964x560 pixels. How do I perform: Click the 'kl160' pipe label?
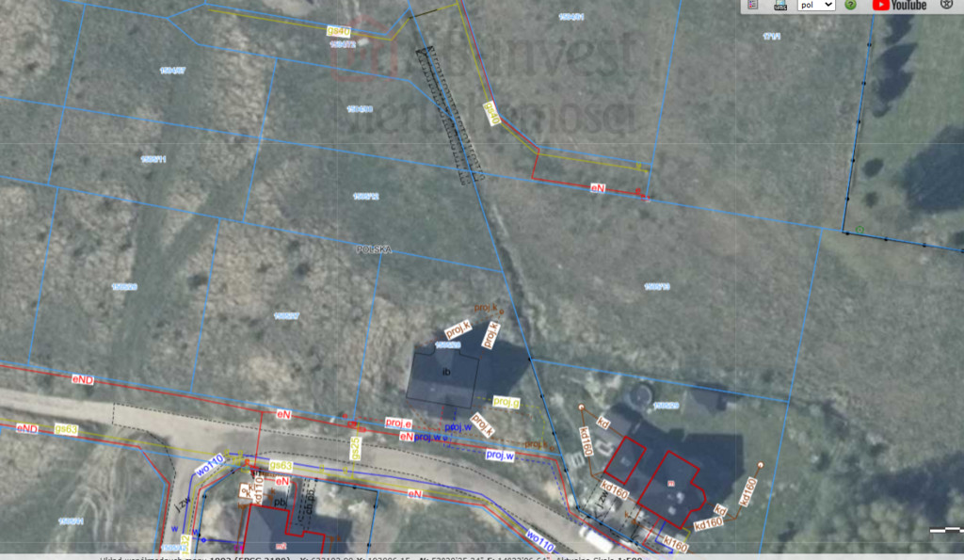(675, 544)
